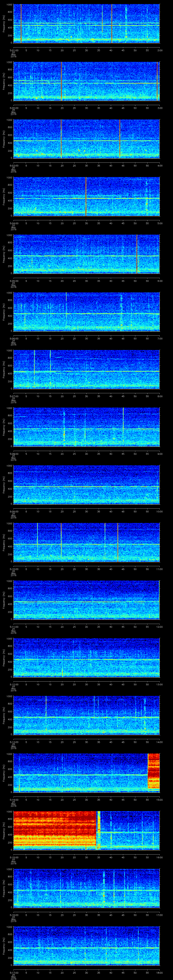The height and width of the screenshot is (980, 173).
Task: Click the '5:01:00' start time label
Action: [x=14, y=50]
